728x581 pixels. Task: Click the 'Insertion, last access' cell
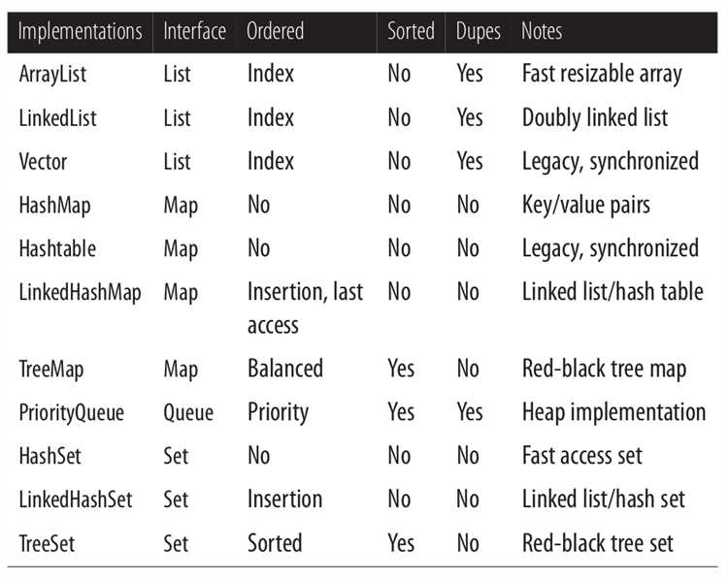305,308
